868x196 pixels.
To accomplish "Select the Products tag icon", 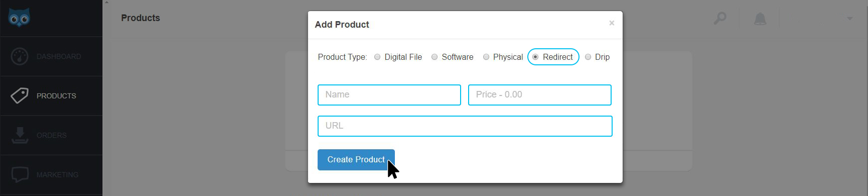I will coord(20,95).
